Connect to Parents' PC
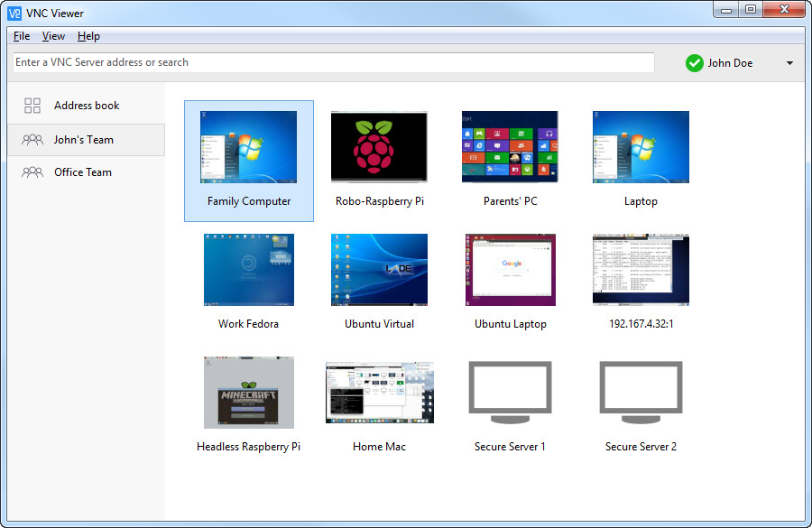This screenshot has width=812, height=528. point(510,147)
